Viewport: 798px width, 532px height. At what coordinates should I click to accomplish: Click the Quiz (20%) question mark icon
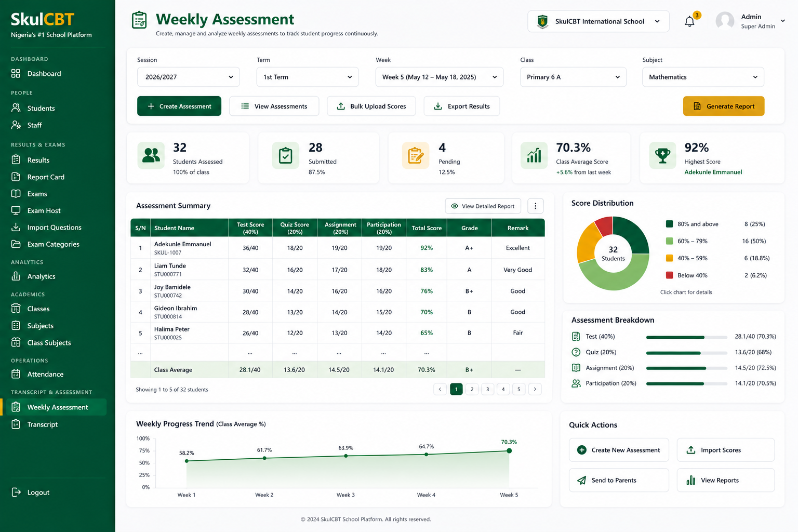click(576, 352)
